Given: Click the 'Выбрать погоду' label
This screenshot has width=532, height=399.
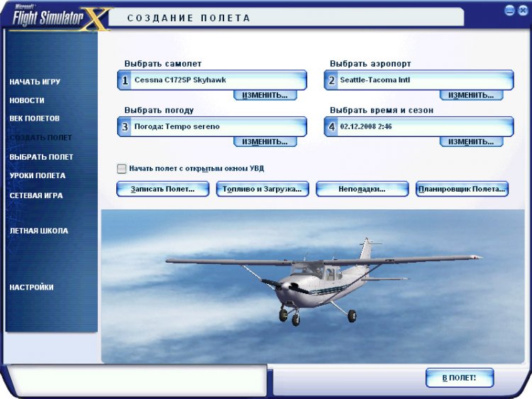Looking at the screenshot, I should (159, 110).
